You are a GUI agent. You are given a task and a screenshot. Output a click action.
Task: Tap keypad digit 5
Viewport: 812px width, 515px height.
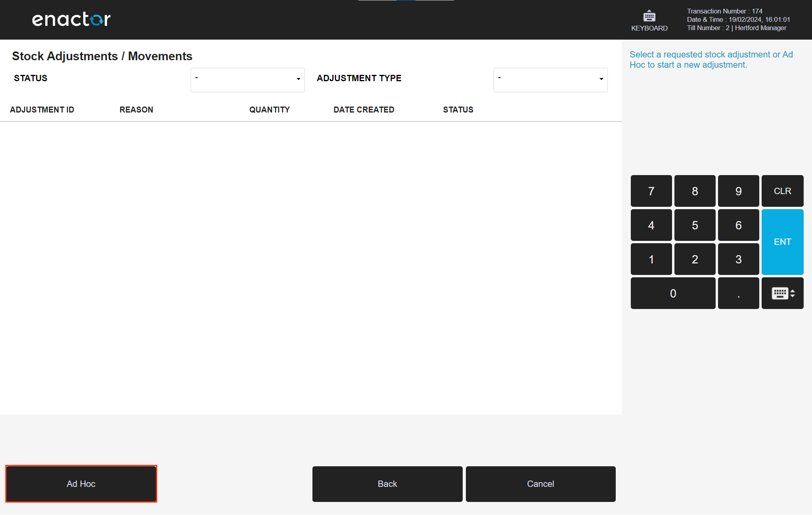tap(695, 225)
